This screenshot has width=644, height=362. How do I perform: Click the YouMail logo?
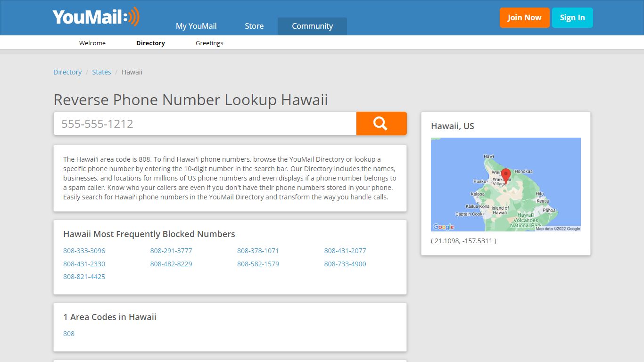(x=96, y=17)
